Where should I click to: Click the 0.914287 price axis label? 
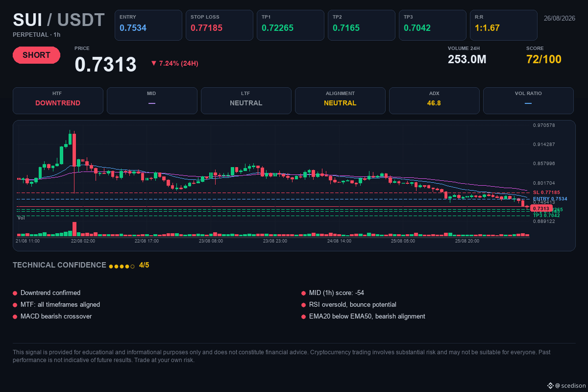pyautogui.click(x=544, y=145)
